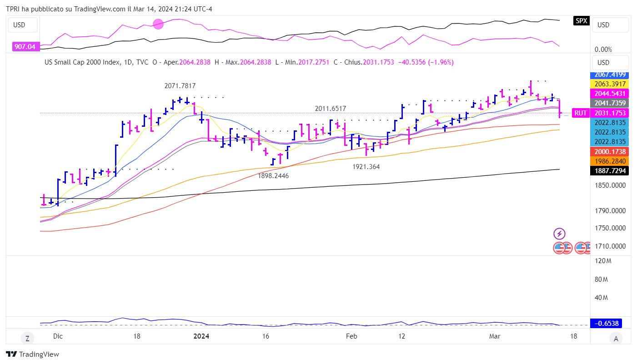Open timezone settings with the Z button
The height and width of the screenshot is (364, 637).
pyautogui.click(x=27, y=338)
